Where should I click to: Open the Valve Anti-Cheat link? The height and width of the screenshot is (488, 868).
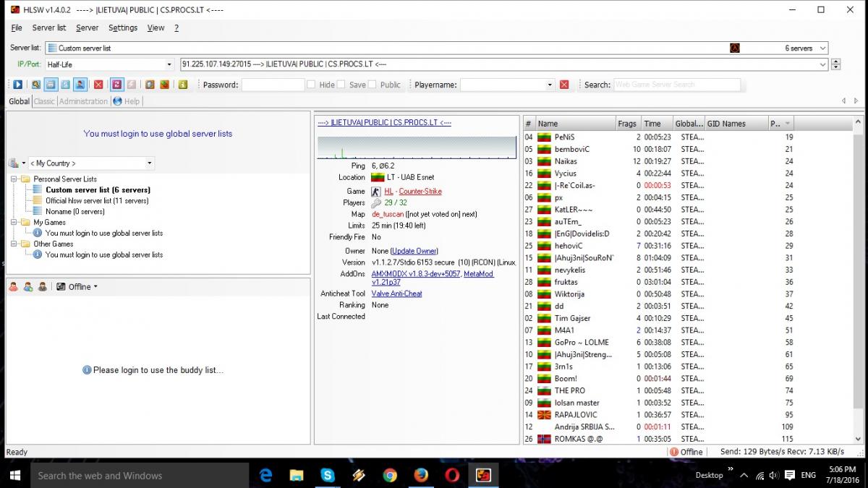coord(396,294)
